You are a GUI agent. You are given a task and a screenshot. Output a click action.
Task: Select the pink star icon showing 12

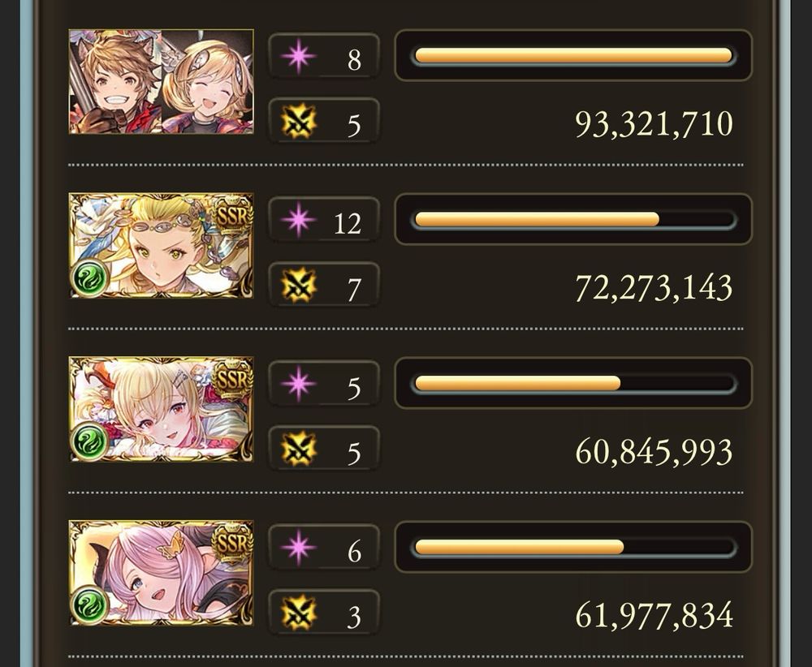298,219
